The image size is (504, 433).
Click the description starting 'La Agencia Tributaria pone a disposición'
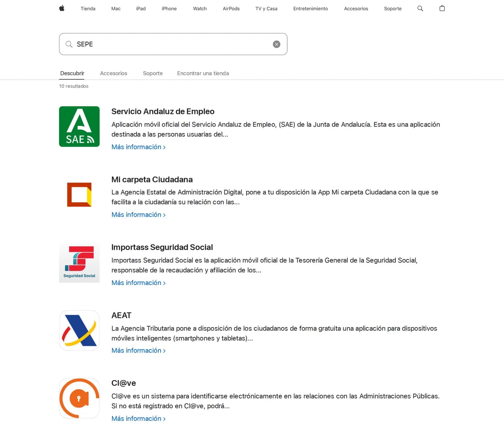274,333
